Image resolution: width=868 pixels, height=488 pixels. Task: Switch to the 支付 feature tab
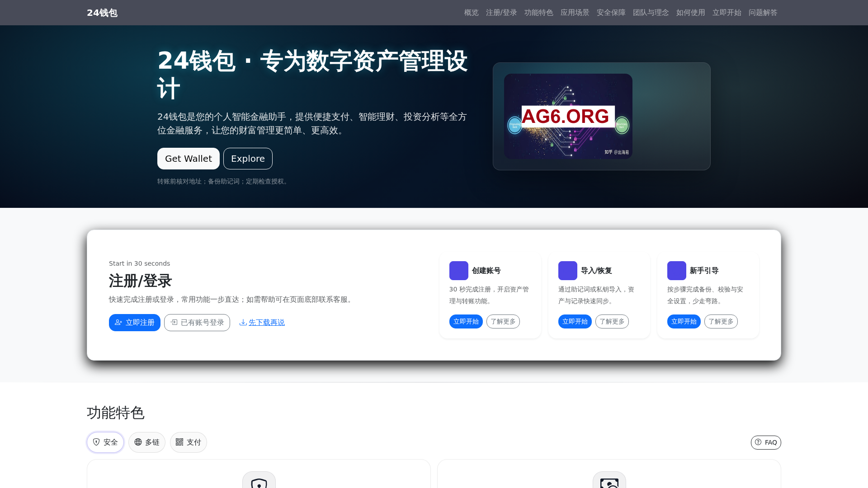189,442
